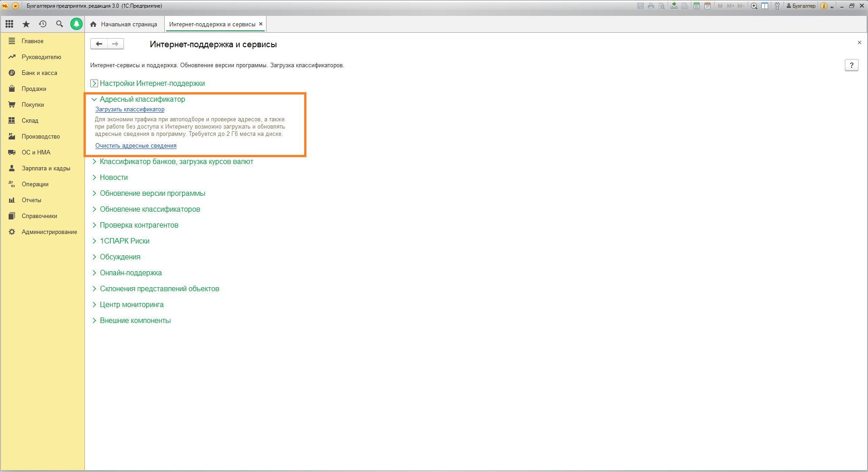Close the form with the small X
This screenshot has width=868, height=472.
click(x=859, y=42)
